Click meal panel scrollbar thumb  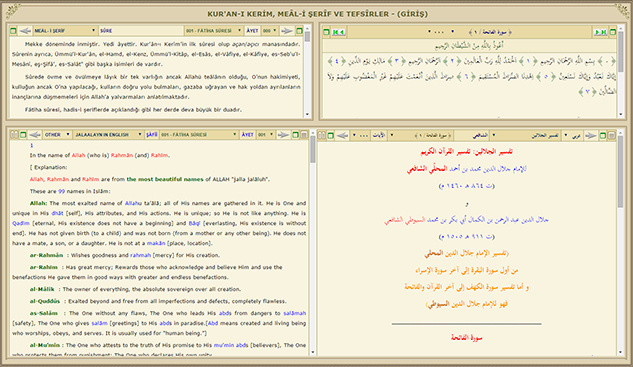coord(308,37)
